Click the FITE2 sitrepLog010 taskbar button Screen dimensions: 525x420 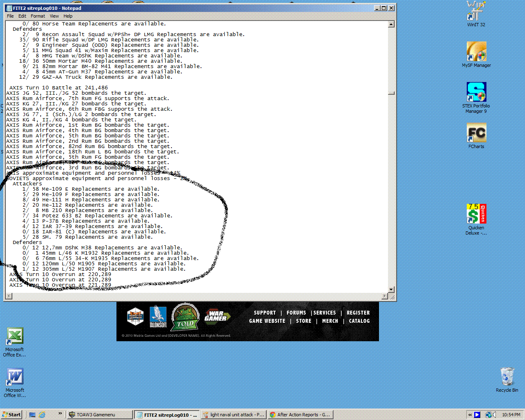coord(167,415)
